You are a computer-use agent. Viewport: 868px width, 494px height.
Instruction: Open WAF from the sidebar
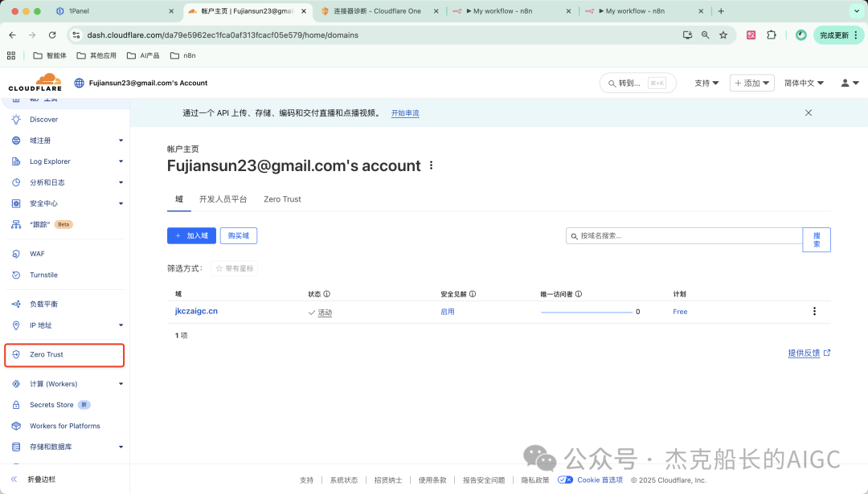pos(37,254)
